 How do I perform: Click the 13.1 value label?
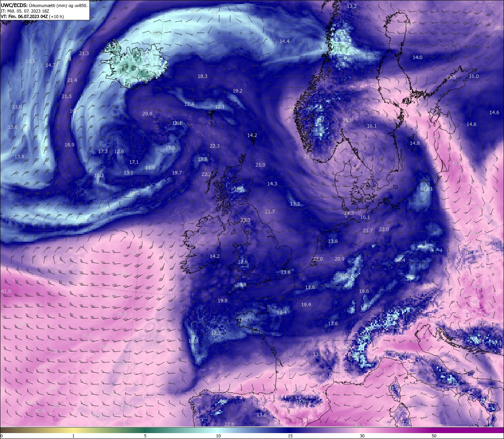coord(128,173)
